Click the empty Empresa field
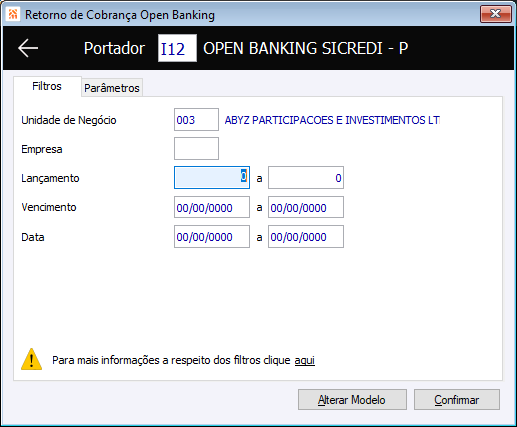Screen dimensions: 517x427 pyautogui.click(x=196, y=149)
